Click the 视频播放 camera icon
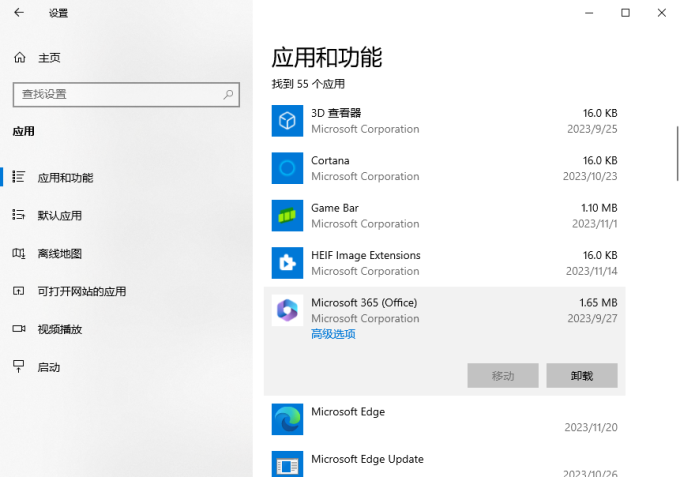The height and width of the screenshot is (477, 680). pyautogui.click(x=19, y=329)
